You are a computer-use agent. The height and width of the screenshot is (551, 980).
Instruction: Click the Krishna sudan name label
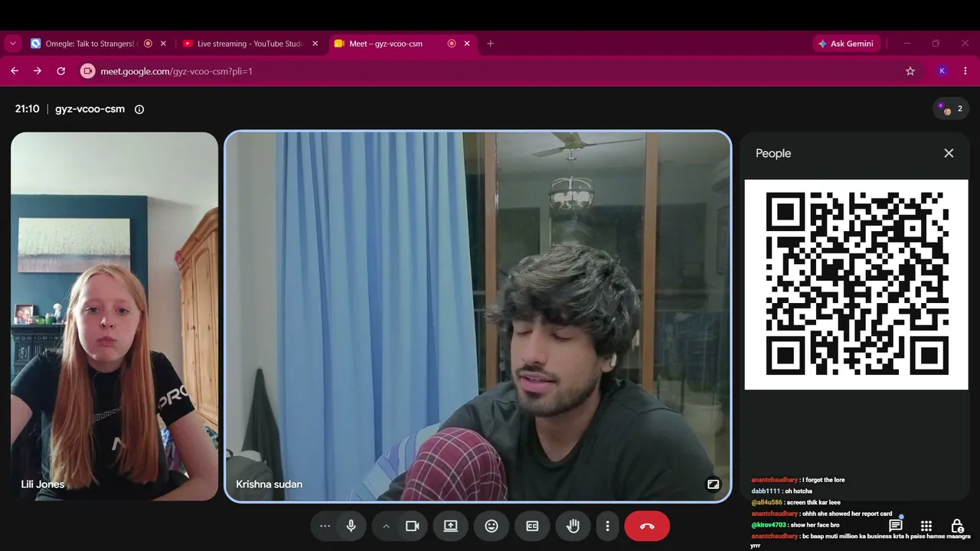pyautogui.click(x=269, y=484)
